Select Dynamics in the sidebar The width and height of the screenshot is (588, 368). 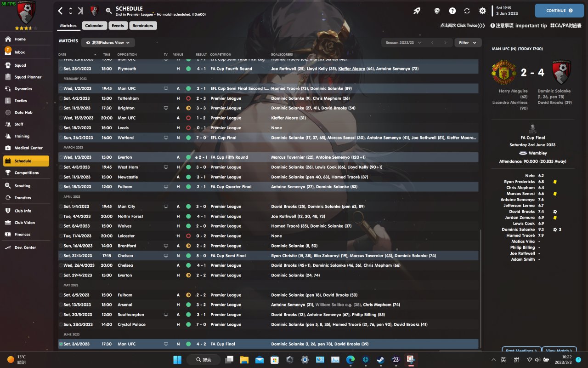pyautogui.click(x=26, y=89)
